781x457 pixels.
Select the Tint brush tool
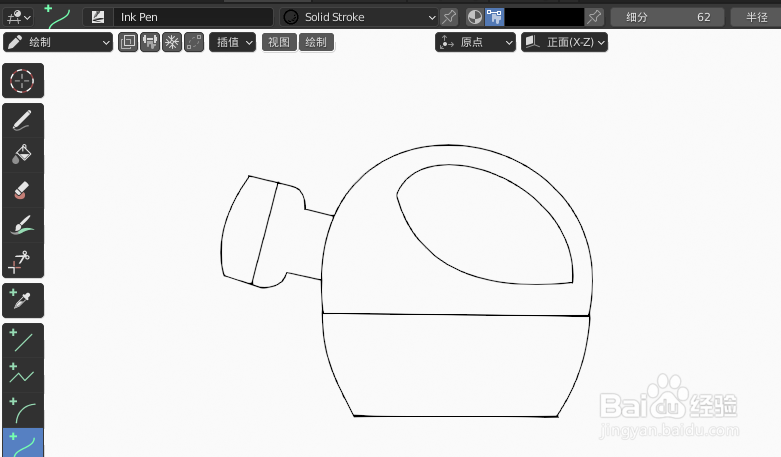(23, 226)
